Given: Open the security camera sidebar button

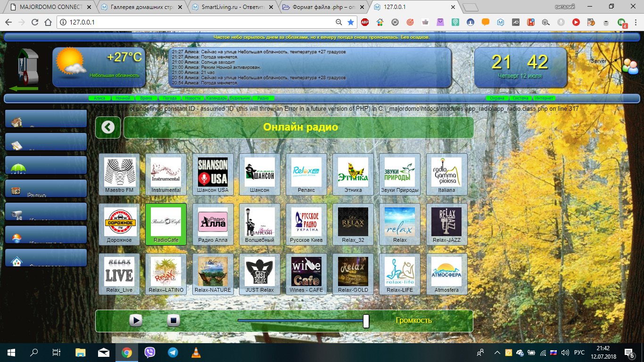Looking at the screenshot, I should point(46,212).
